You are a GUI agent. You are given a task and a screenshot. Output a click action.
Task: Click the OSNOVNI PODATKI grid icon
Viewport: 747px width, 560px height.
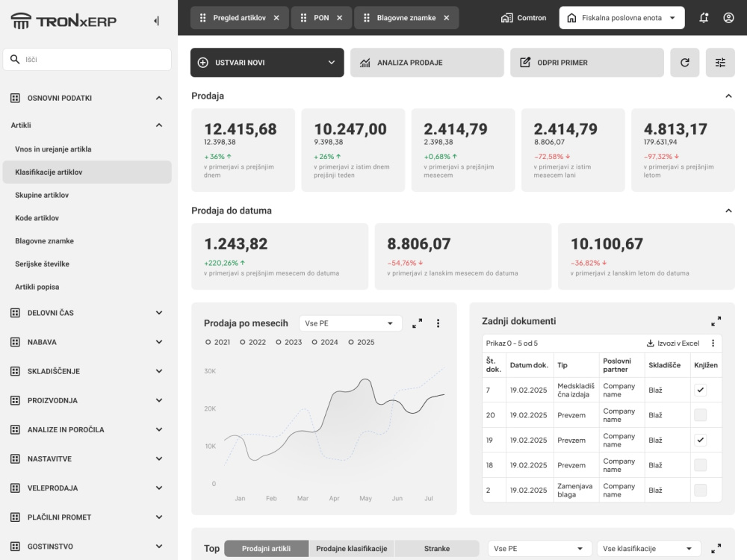15,98
